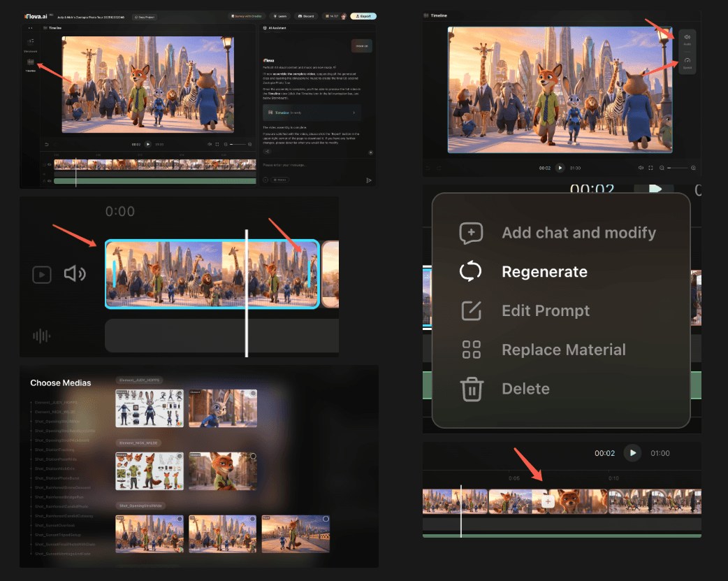The image size is (728, 581).
Task: Click zoom-out icon in large preview panel
Action: pos(662,168)
